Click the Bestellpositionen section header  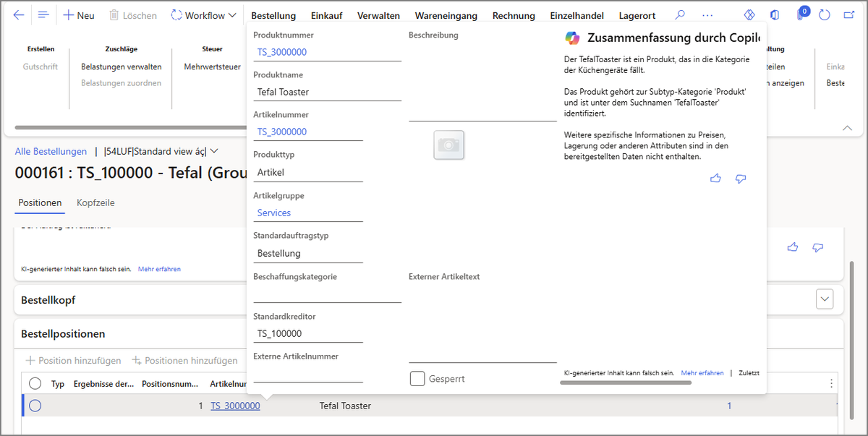[64, 334]
